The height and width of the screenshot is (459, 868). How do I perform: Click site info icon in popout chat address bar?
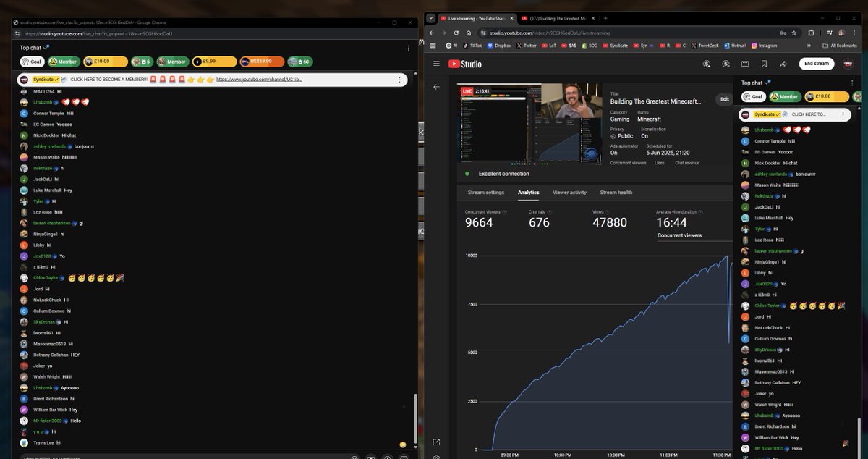point(17,33)
